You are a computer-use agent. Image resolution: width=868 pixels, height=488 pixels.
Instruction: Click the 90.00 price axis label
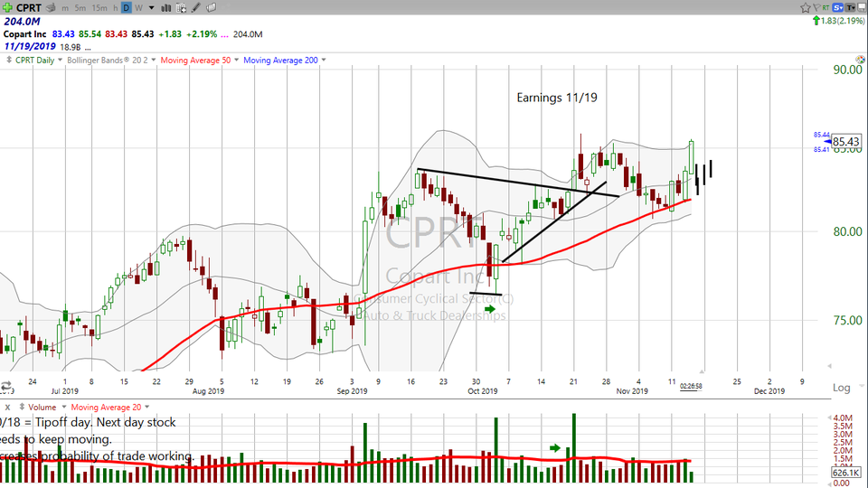point(847,70)
